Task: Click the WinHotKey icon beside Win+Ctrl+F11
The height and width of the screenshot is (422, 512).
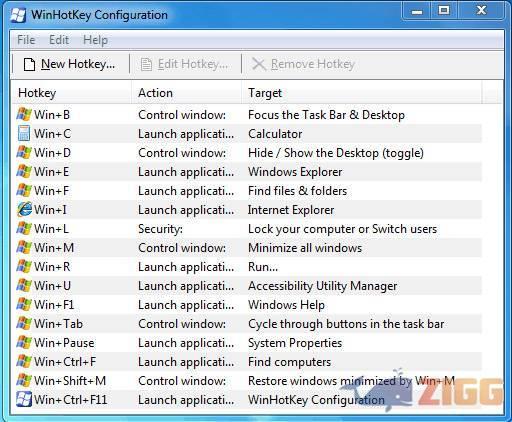Action: tap(24, 399)
